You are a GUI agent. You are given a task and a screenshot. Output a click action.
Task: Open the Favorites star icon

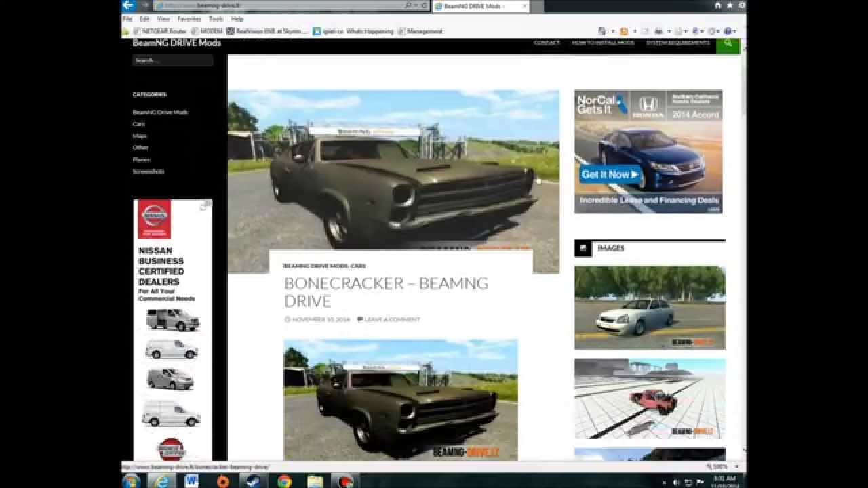click(729, 5)
